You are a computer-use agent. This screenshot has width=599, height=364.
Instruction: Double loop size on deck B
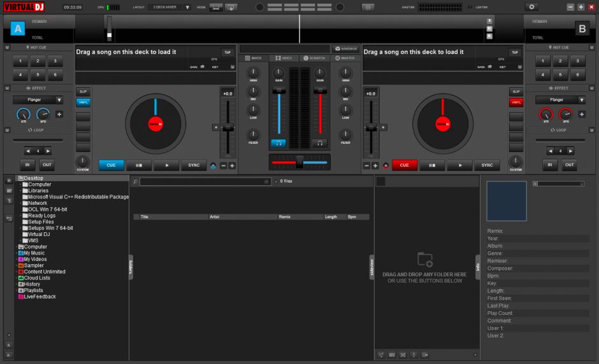pyautogui.click(x=570, y=151)
